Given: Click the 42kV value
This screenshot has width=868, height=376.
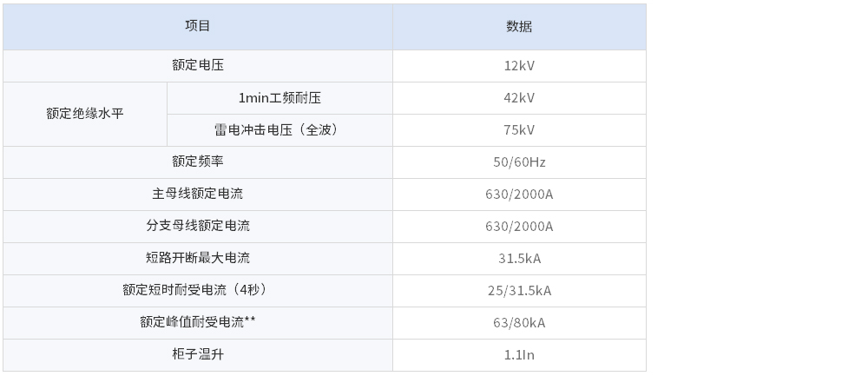Looking at the screenshot, I should tap(519, 98).
